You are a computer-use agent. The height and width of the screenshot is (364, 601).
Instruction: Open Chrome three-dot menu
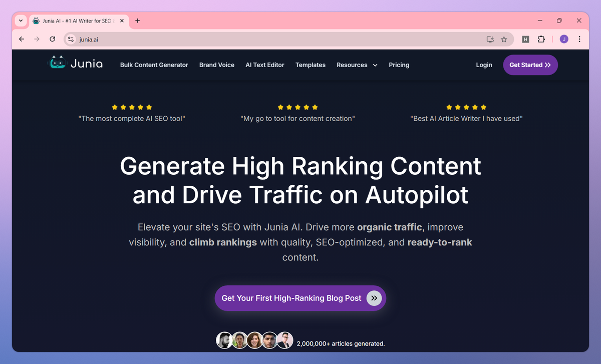[579, 39]
